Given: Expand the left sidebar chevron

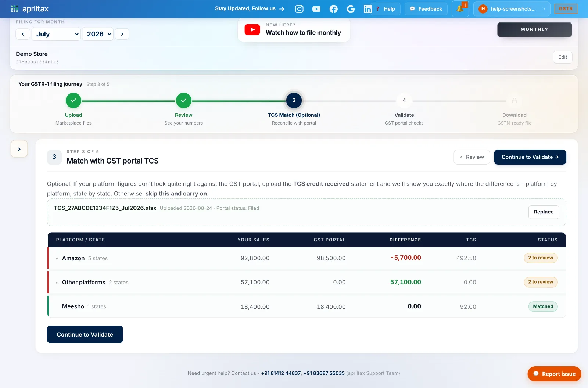Looking at the screenshot, I should tap(19, 149).
